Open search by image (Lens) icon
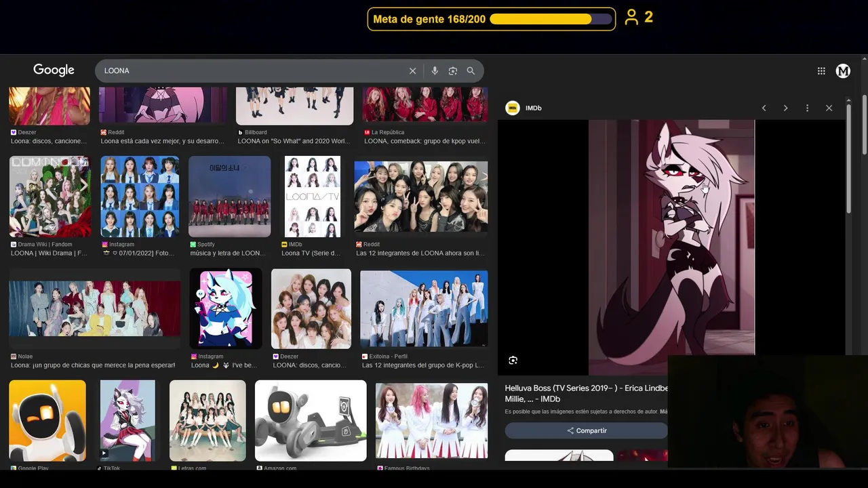868x488 pixels. [452, 70]
